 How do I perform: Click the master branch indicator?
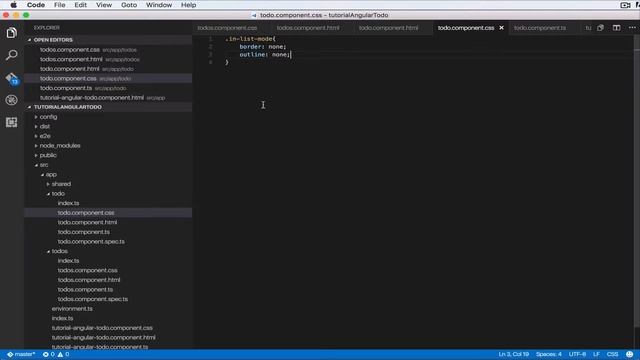coord(21,354)
